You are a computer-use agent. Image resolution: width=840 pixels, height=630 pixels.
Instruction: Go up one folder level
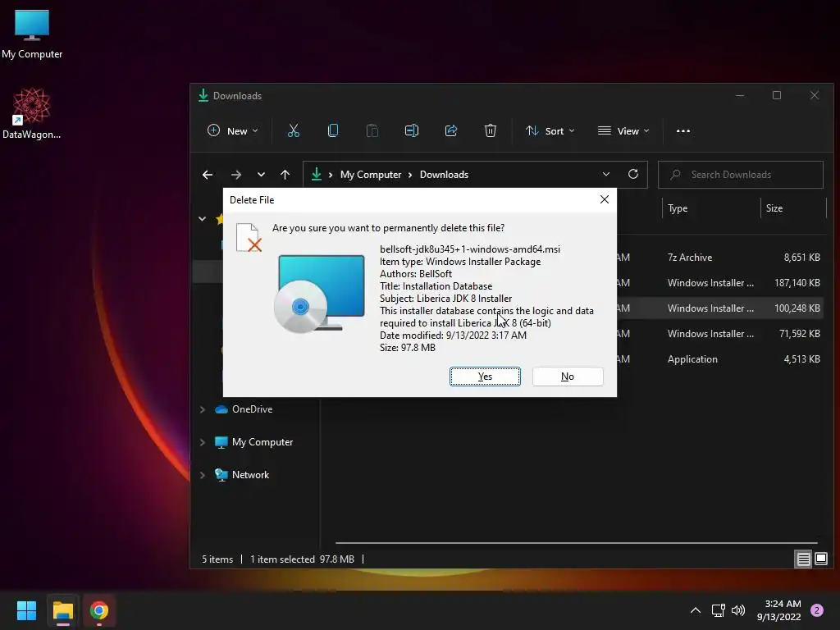click(285, 175)
